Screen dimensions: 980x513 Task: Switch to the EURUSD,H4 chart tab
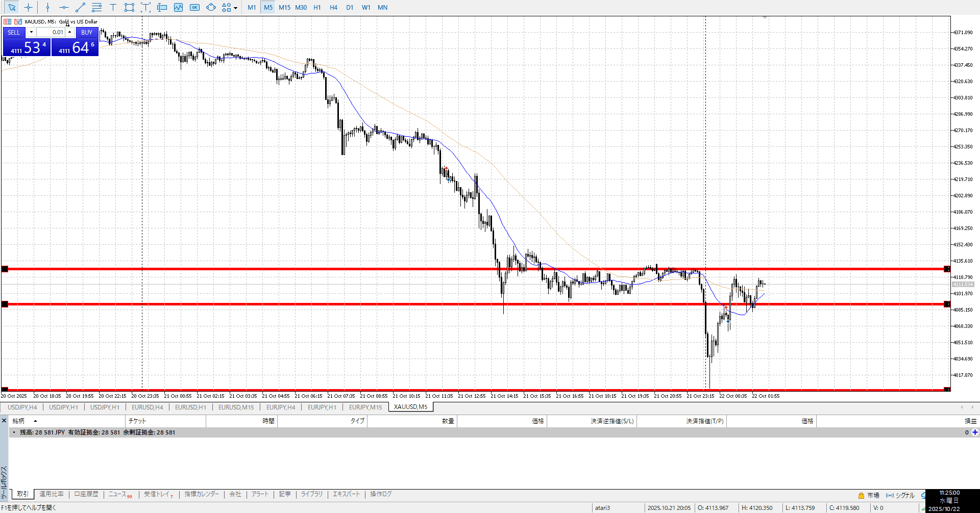[x=147, y=407]
